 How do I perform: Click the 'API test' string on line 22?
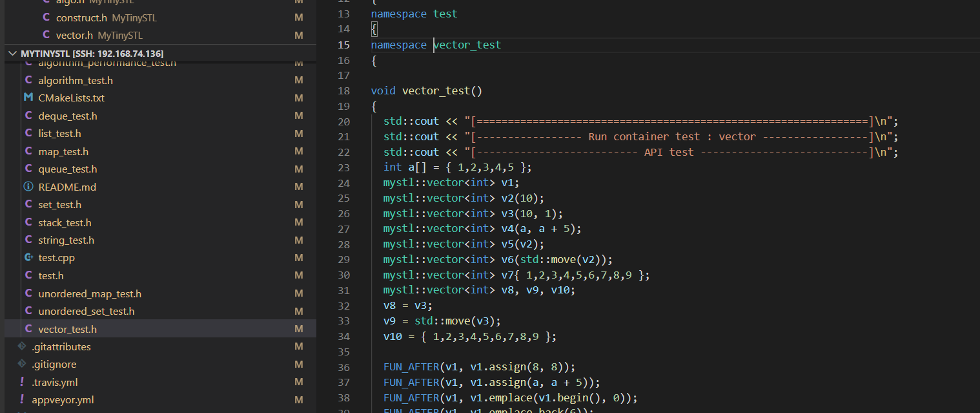pyautogui.click(x=669, y=153)
